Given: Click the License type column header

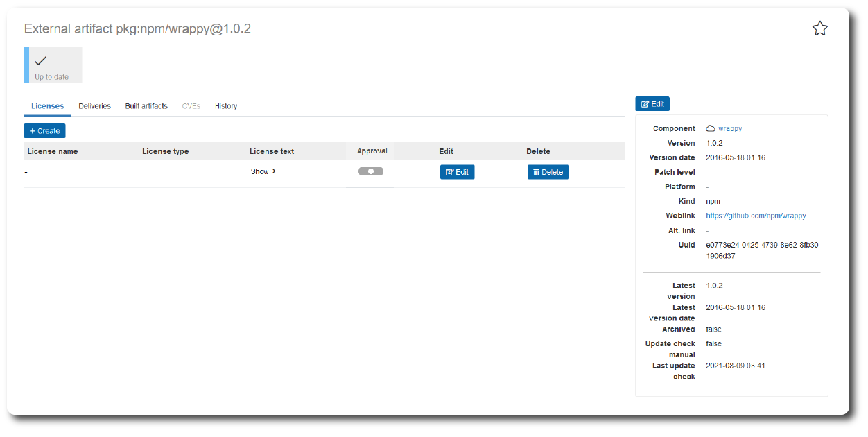Looking at the screenshot, I should tap(165, 151).
